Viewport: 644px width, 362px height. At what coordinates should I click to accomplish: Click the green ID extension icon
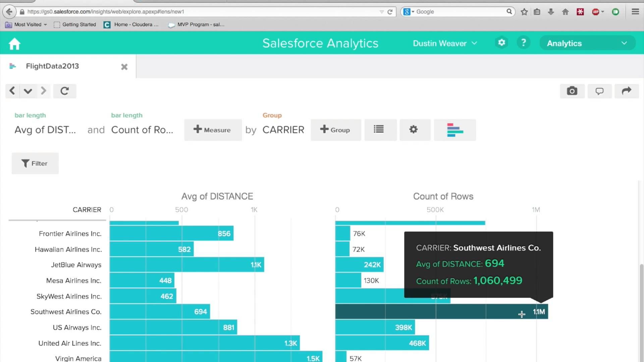[615, 12]
